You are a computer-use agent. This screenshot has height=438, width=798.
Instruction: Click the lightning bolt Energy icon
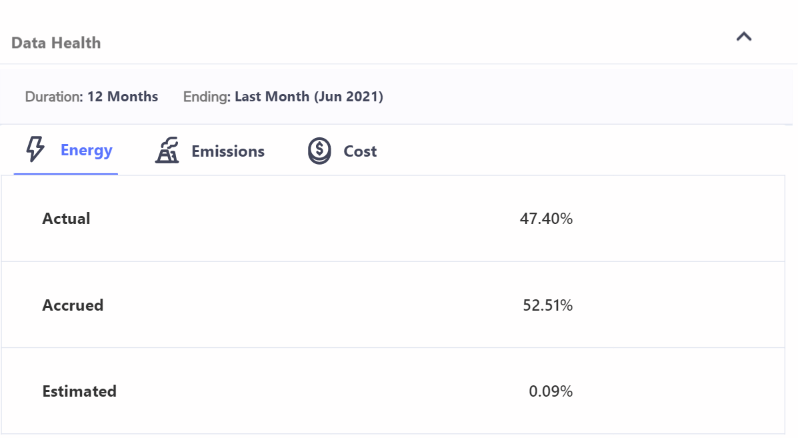pos(35,149)
